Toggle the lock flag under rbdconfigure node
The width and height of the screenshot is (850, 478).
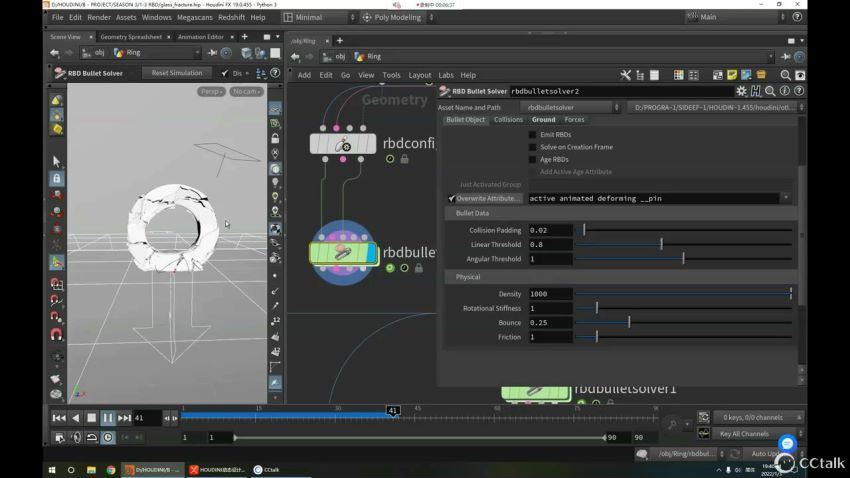[404, 159]
